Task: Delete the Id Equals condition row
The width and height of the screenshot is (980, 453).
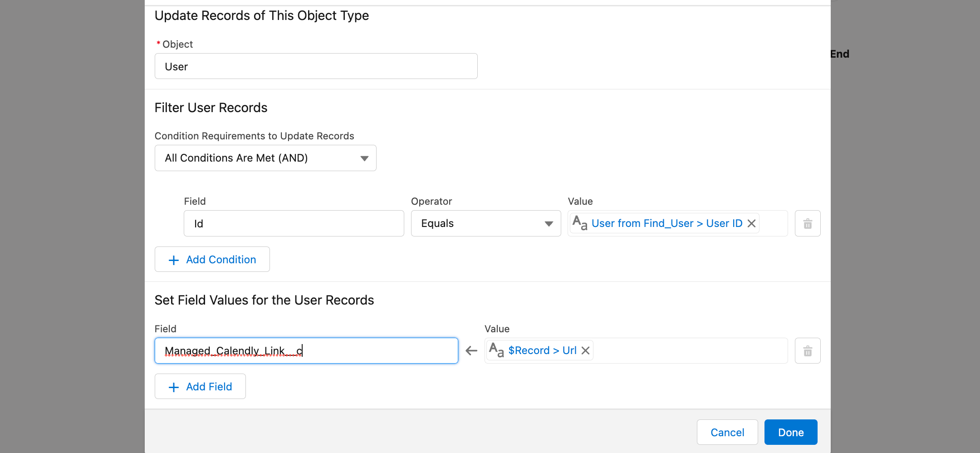Action: pyautogui.click(x=807, y=223)
